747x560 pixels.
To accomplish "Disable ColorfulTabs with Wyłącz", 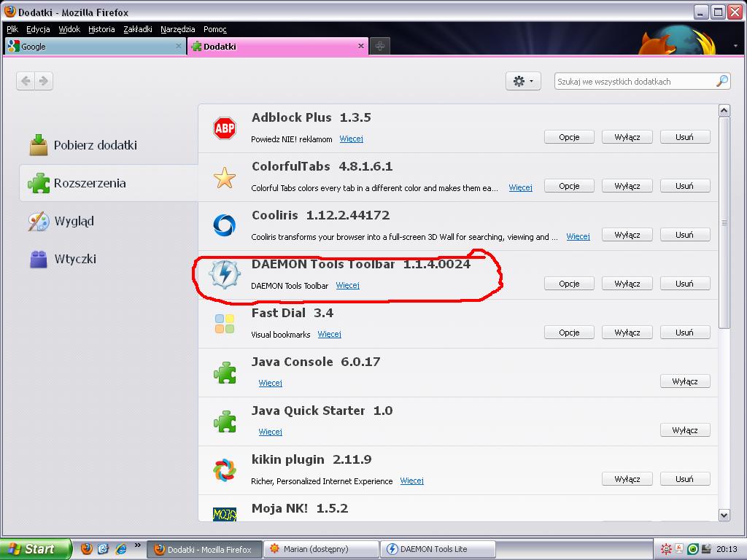I will (627, 186).
